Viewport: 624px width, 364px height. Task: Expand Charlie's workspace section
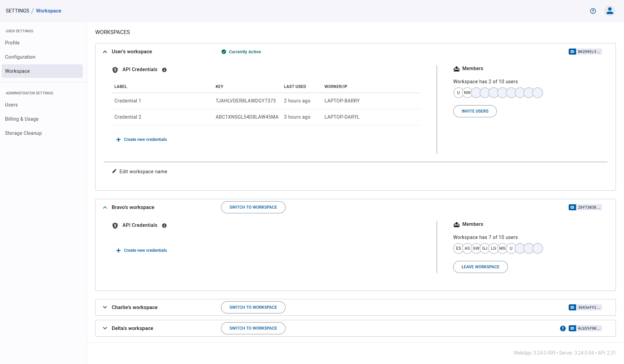tap(105, 307)
